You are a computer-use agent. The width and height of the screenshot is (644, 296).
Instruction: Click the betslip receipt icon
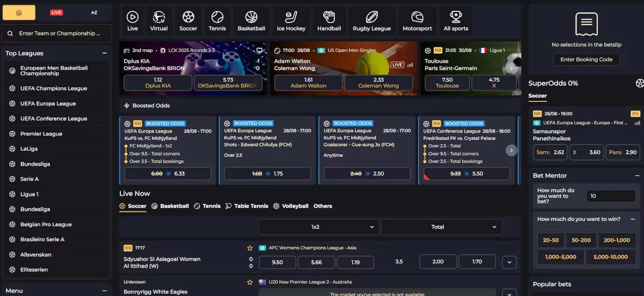(x=586, y=24)
